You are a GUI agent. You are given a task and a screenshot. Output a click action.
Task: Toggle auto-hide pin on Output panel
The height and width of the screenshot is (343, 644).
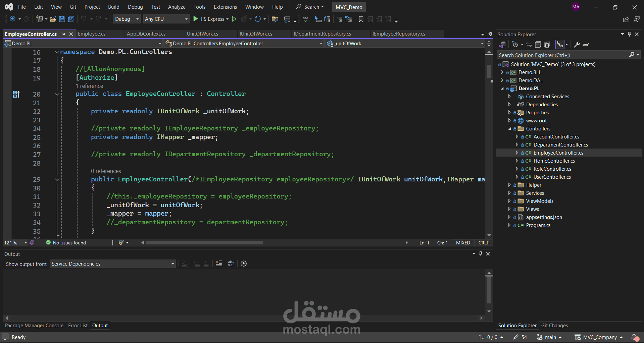coord(481,254)
